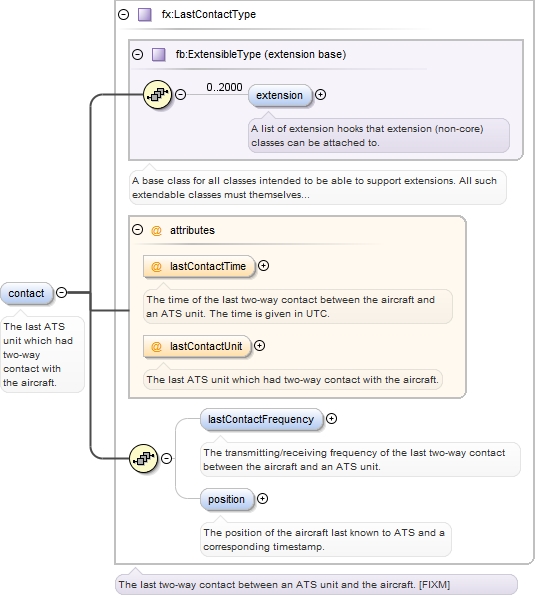The width and height of the screenshot is (536, 598).
Task: Collapse the attributes group
Action: pyautogui.click(x=137, y=230)
